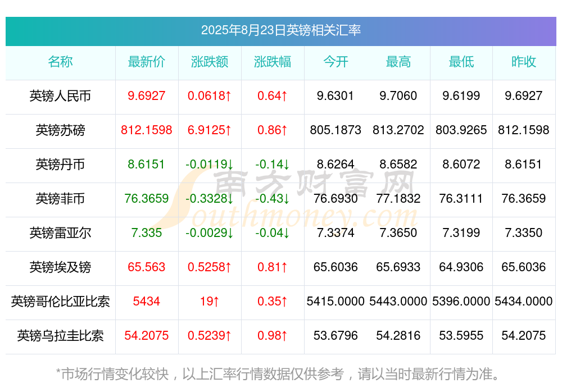Select latest price 76.3659 in green
The width and height of the screenshot is (562, 392).
tap(147, 198)
